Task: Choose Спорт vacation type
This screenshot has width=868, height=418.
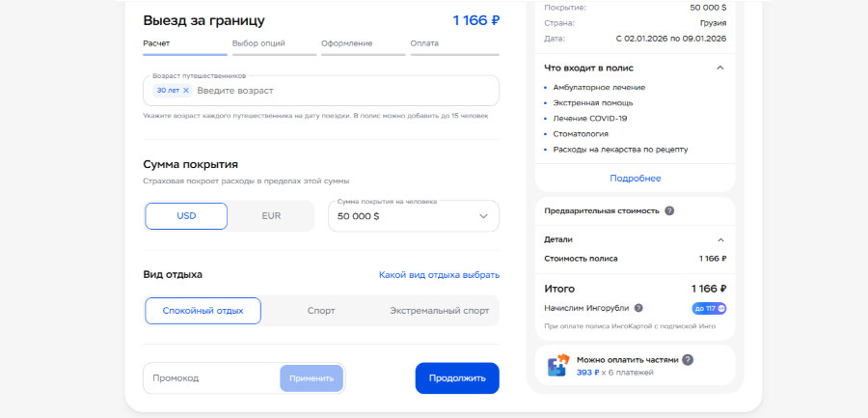Action: [x=321, y=311]
